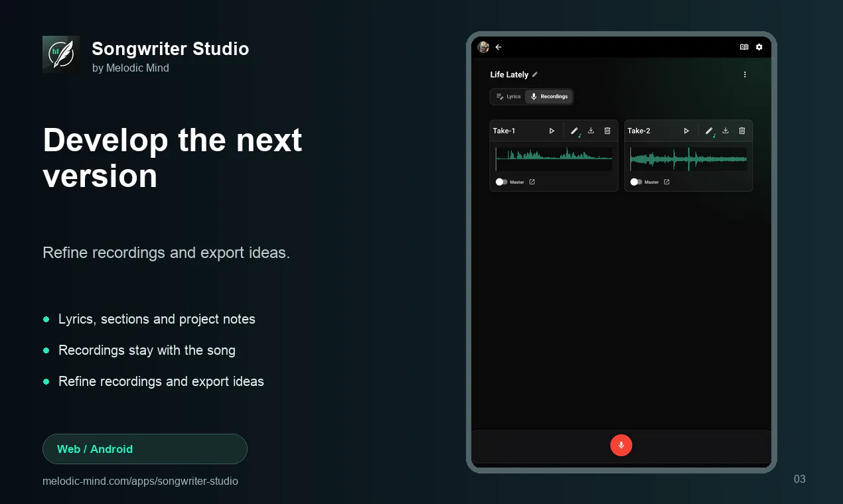This screenshot has height=504, width=843.
Task: Download the Take-2 recording
Action: tap(726, 131)
